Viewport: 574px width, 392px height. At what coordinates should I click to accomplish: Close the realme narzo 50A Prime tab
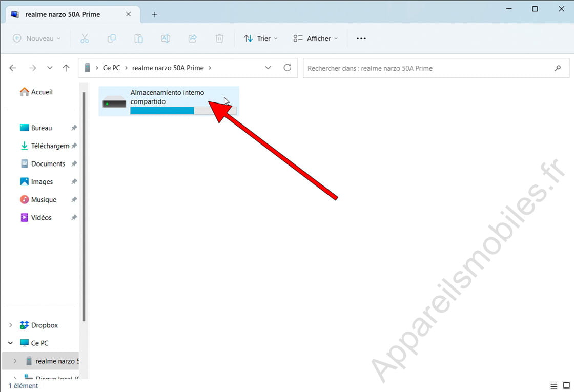(x=129, y=14)
